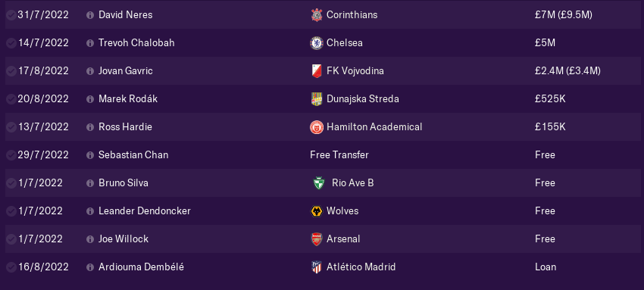644x290 pixels.
Task: Click the Arsenal club crest
Action: tap(317, 239)
